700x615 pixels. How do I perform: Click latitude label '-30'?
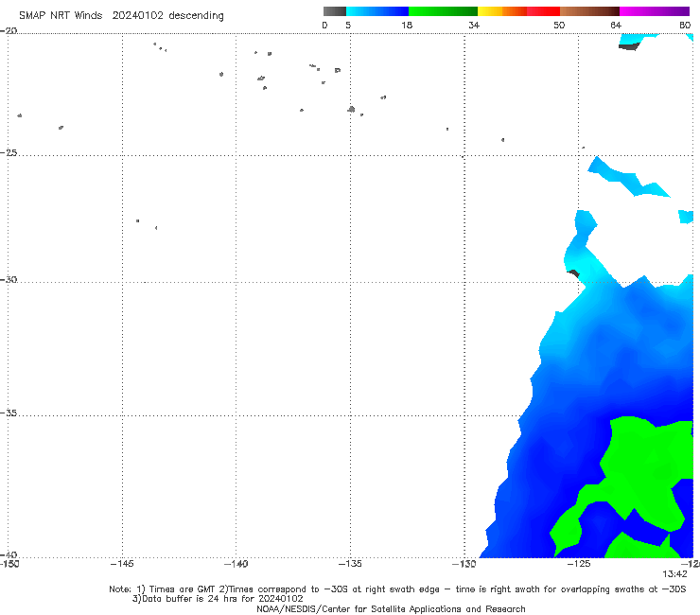[x=9, y=279]
